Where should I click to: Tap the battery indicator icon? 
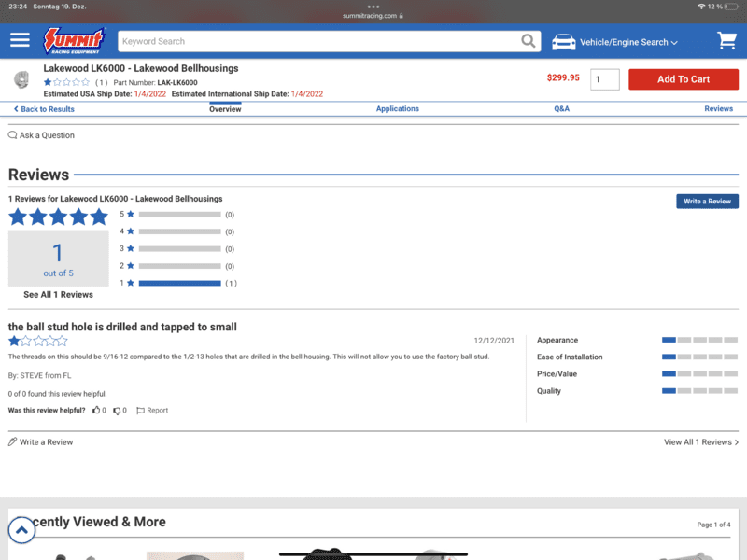(x=732, y=7)
